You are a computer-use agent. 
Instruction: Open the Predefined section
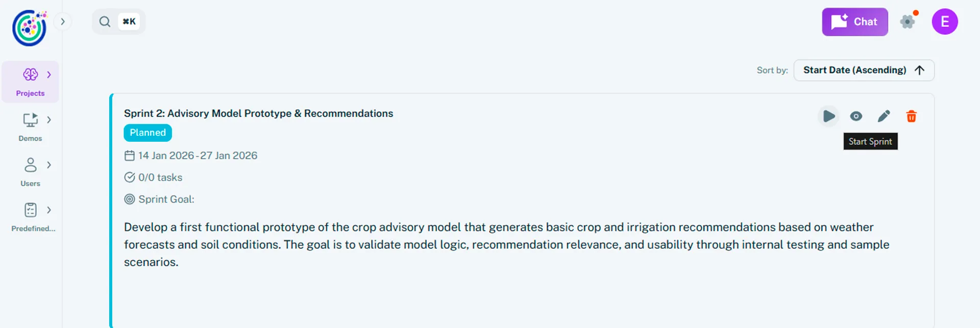(x=31, y=217)
